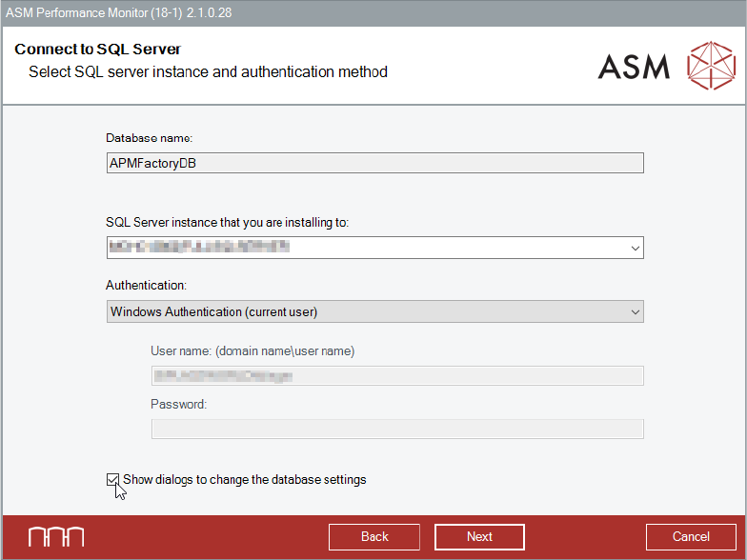Click the 'Show dialogs to change the database settings' label
747x560 pixels.
(245, 480)
